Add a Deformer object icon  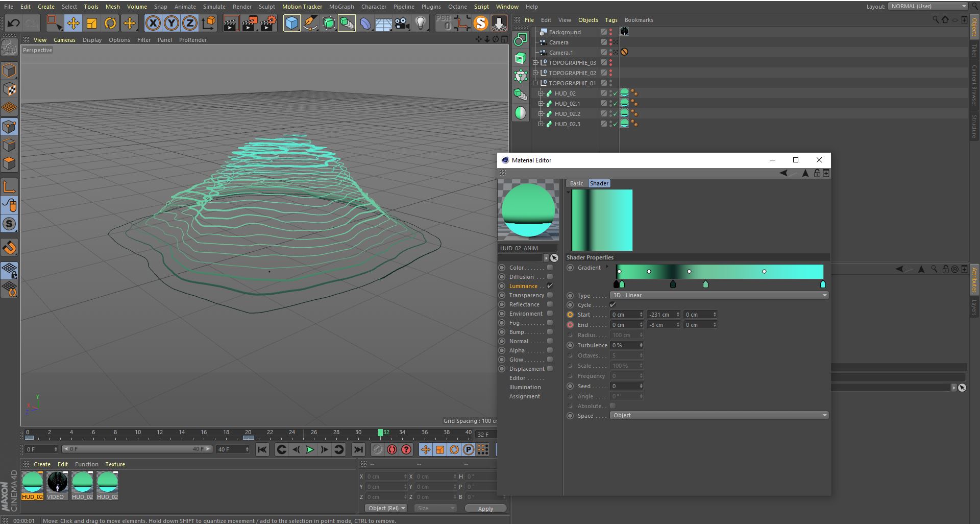click(x=365, y=23)
